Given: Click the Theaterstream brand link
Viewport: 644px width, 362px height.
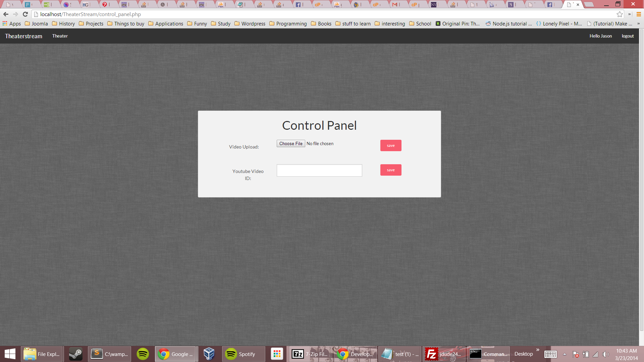Looking at the screenshot, I should [23, 36].
